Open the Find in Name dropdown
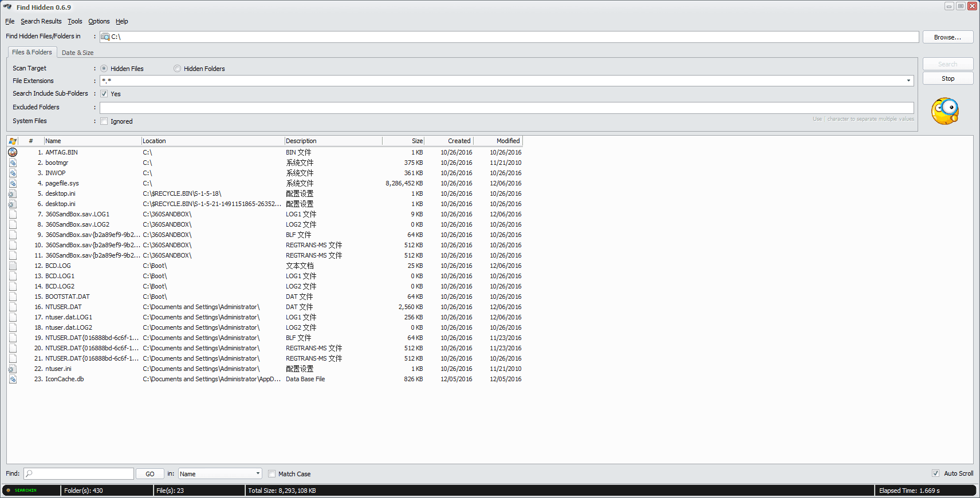Viewport: 980px width, 498px height. coord(258,473)
